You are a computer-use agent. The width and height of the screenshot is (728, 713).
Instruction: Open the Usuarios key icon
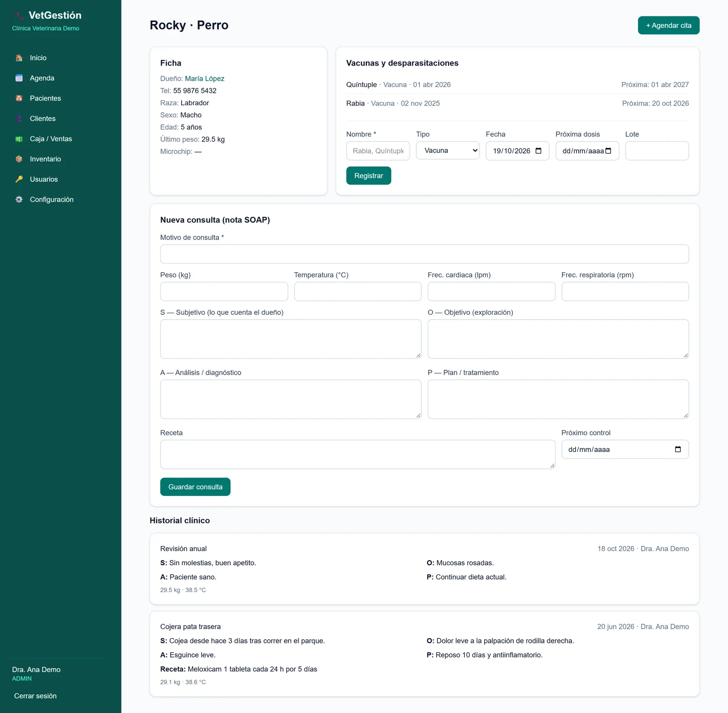coord(19,179)
